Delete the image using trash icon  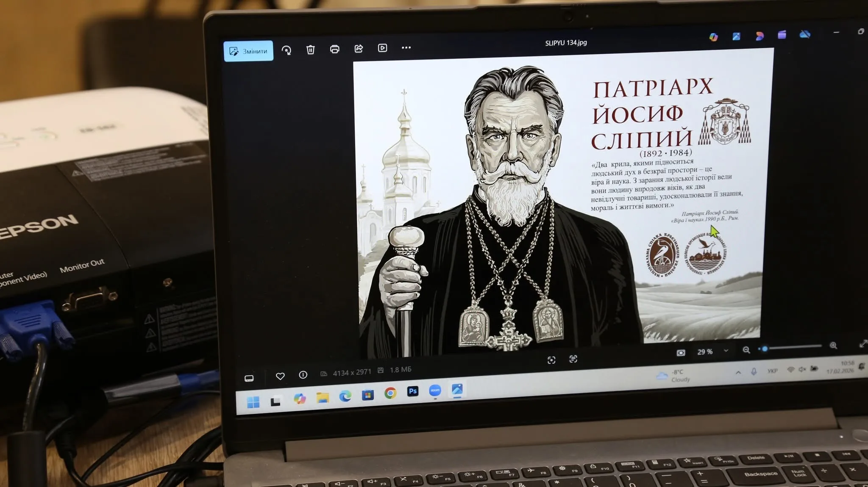(311, 50)
